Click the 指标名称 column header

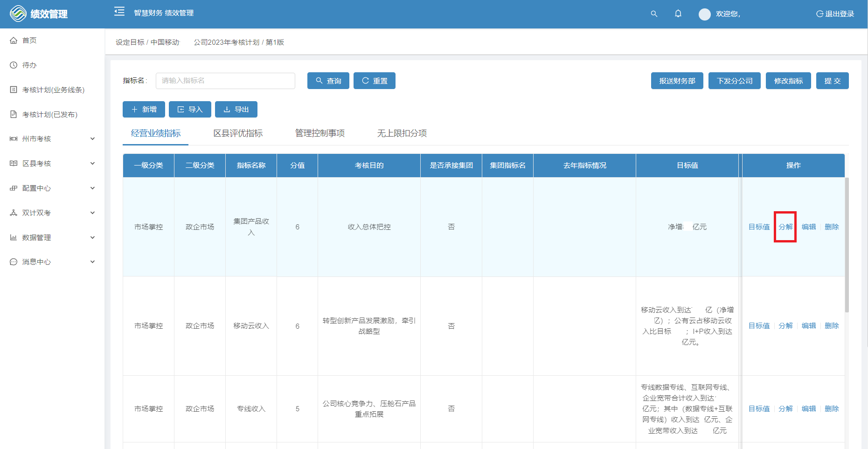pos(251,166)
